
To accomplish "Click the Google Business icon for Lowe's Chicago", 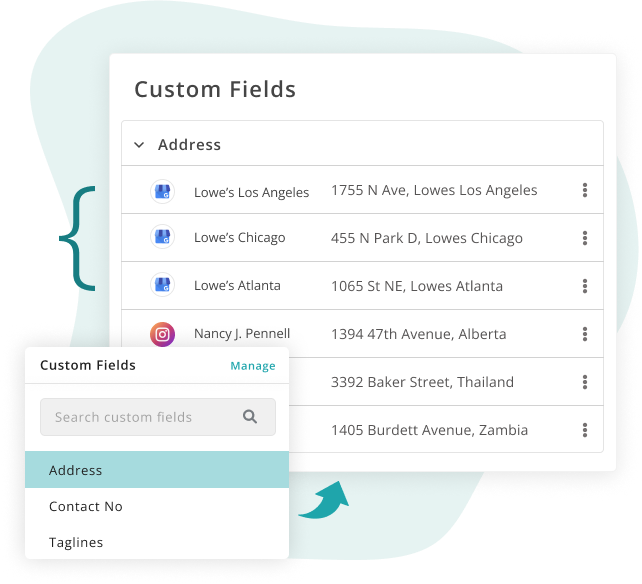I will coord(163,237).
